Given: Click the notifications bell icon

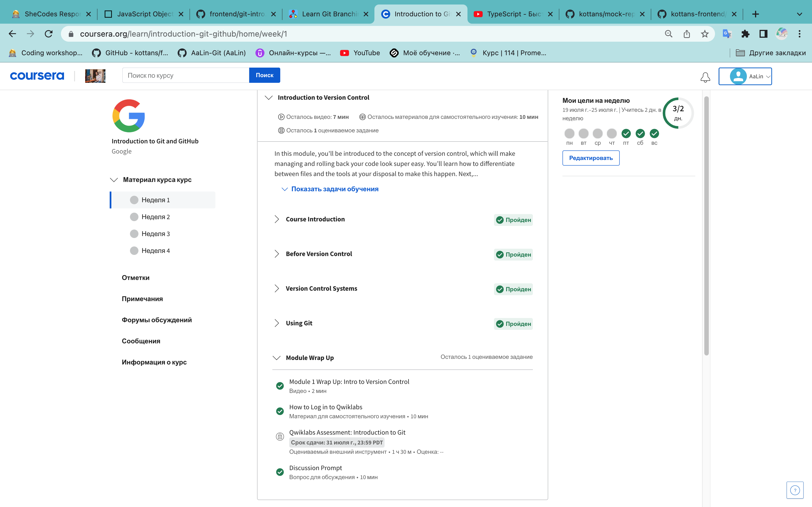Looking at the screenshot, I should pyautogui.click(x=705, y=77).
